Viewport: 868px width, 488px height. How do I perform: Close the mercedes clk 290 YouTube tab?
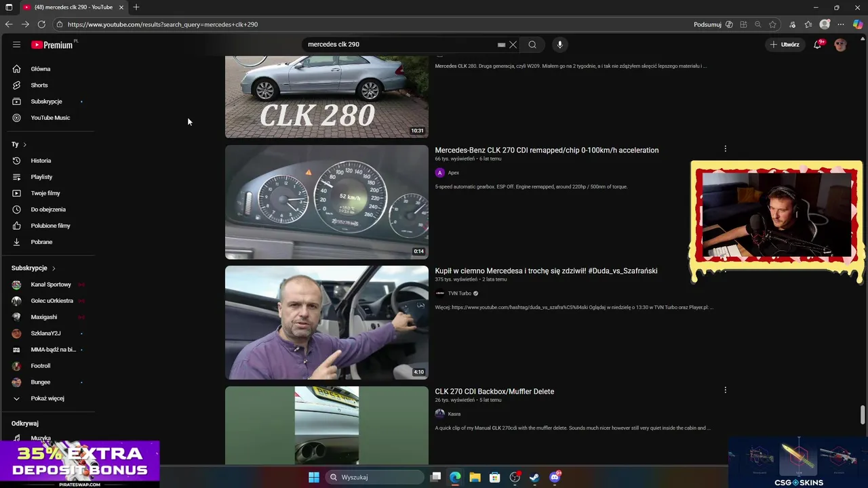pos(121,7)
